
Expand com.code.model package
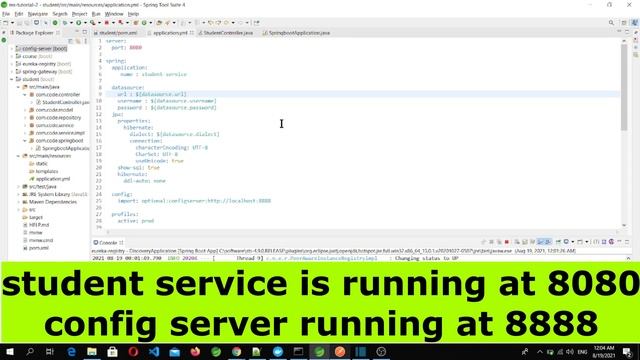tap(25, 110)
